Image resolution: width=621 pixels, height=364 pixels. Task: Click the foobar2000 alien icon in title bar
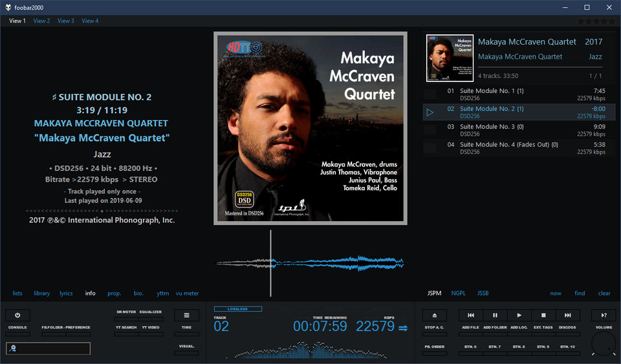(8, 7)
